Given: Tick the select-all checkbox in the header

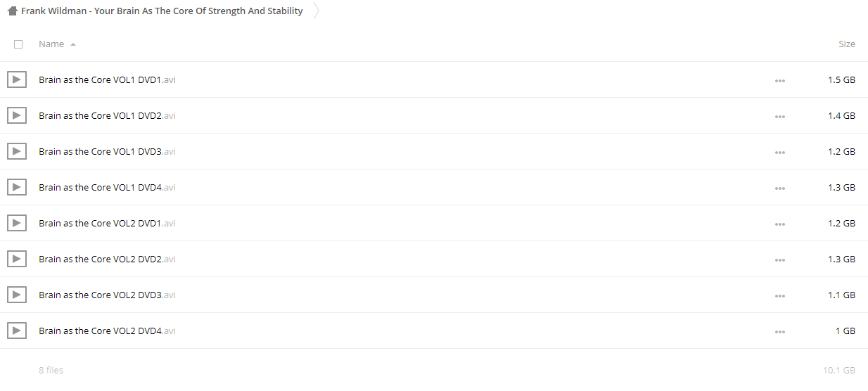Looking at the screenshot, I should point(18,44).
